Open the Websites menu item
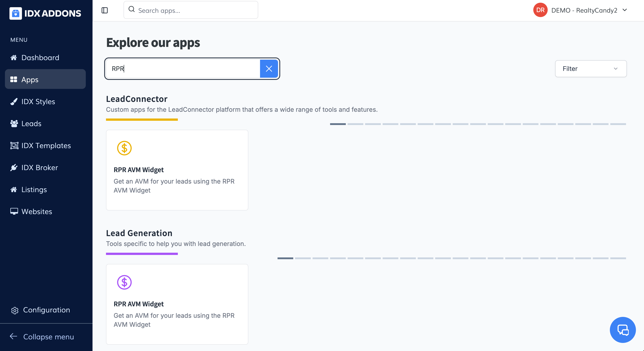Image resolution: width=644 pixels, height=351 pixels. (x=37, y=212)
